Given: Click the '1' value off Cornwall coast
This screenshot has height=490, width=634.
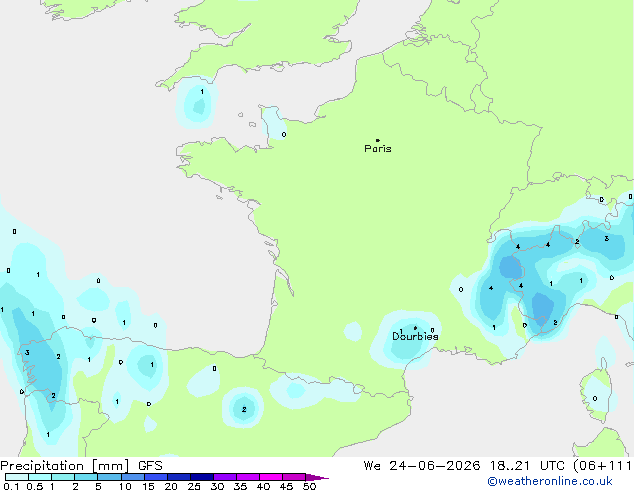Looking at the screenshot, I should pos(202,92).
